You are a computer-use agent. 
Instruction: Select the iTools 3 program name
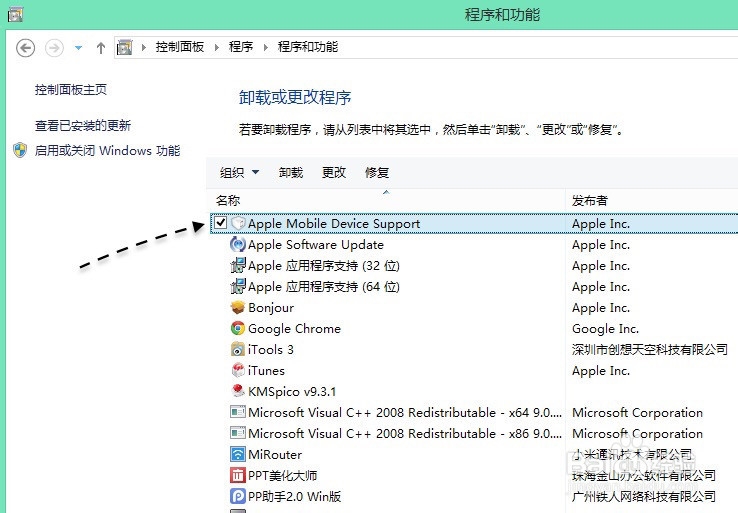tap(271, 350)
